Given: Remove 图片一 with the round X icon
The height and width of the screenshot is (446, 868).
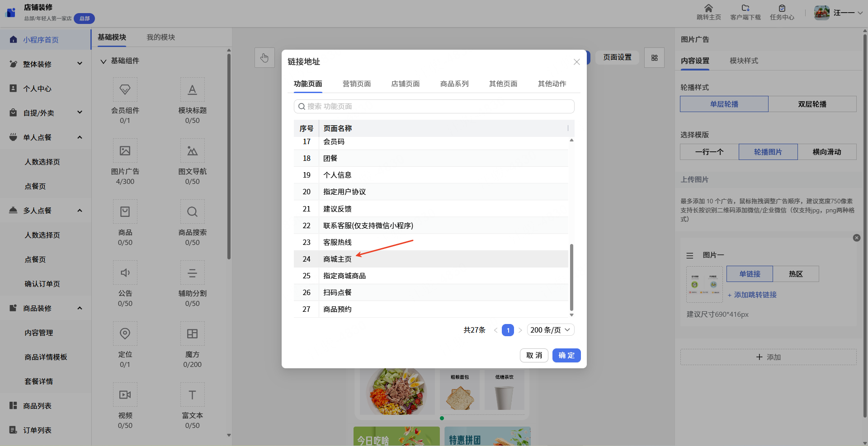Looking at the screenshot, I should [x=856, y=238].
